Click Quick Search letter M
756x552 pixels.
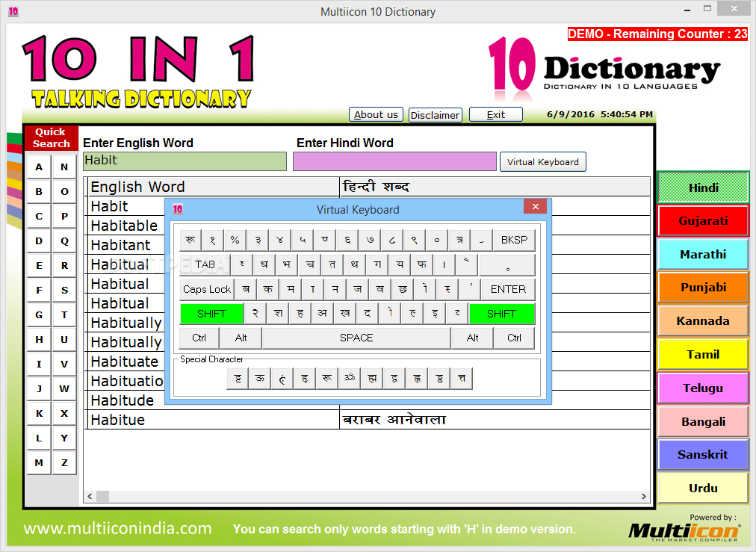point(39,463)
